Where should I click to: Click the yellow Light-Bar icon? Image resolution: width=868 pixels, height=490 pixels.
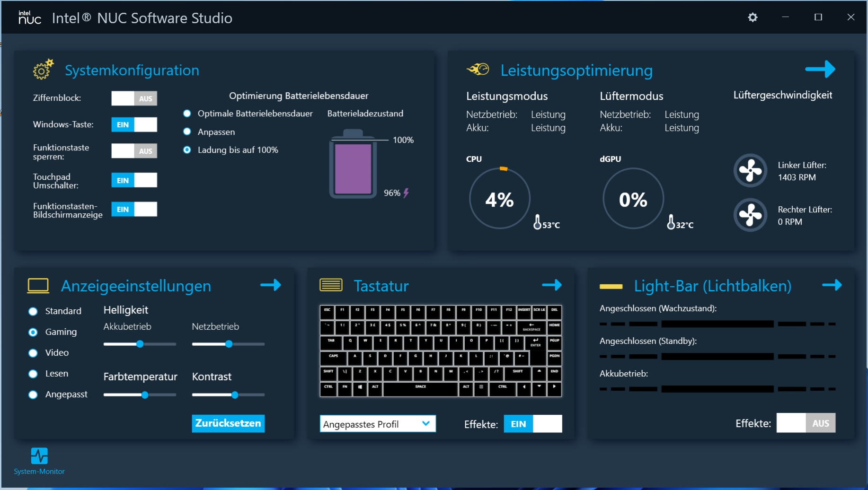pos(611,286)
